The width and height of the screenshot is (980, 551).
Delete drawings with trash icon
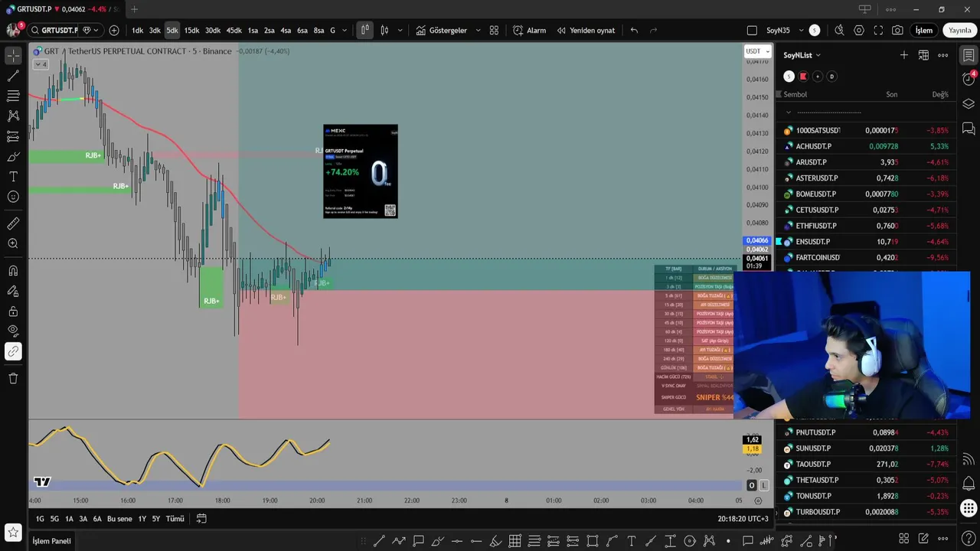tap(13, 378)
